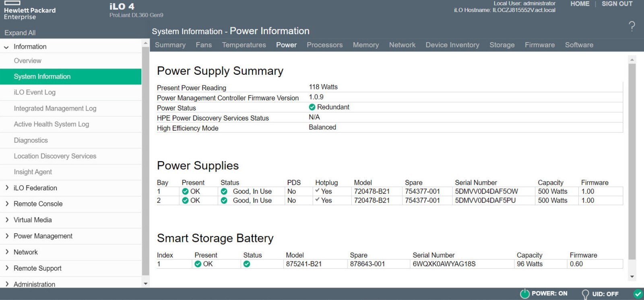The image size is (644, 300).
Task: Click Smart Storage Battery status check icon
Action: (247, 264)
